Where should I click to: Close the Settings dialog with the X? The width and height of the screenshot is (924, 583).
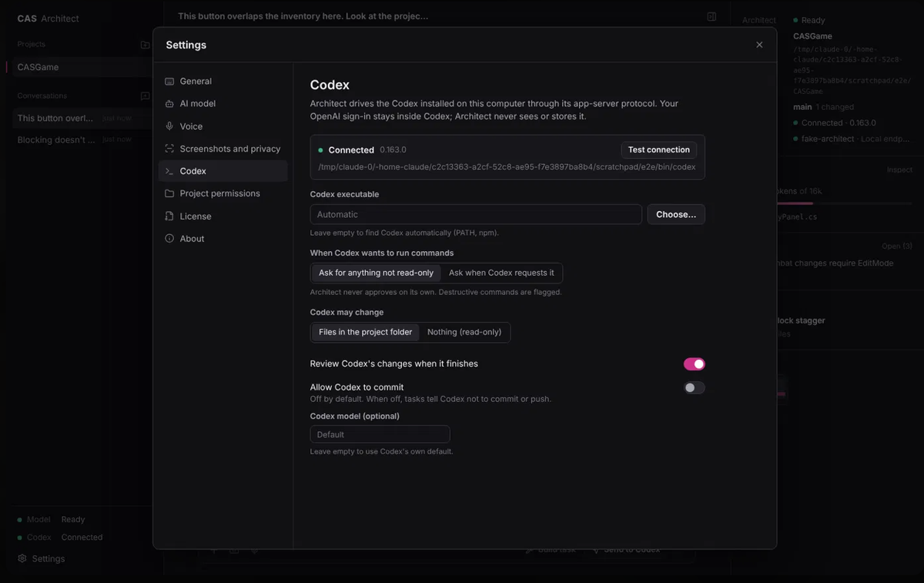(x=759, y=45)
